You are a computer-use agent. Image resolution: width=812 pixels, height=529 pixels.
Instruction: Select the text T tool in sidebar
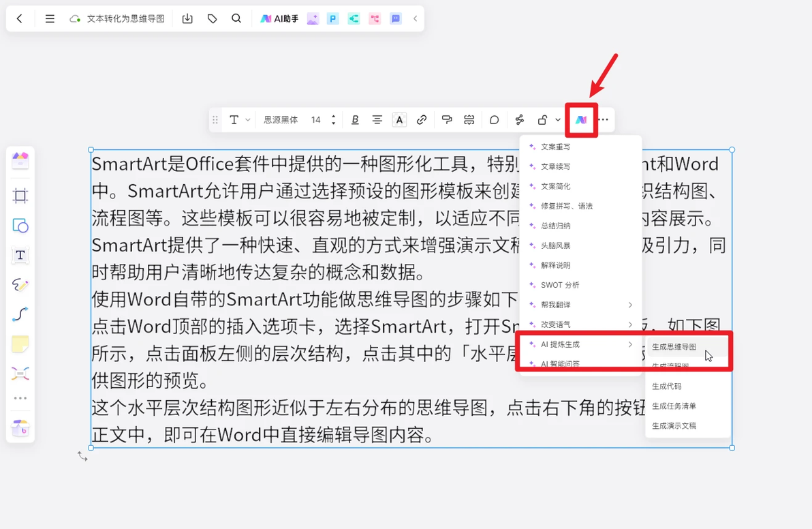point(20,255)
